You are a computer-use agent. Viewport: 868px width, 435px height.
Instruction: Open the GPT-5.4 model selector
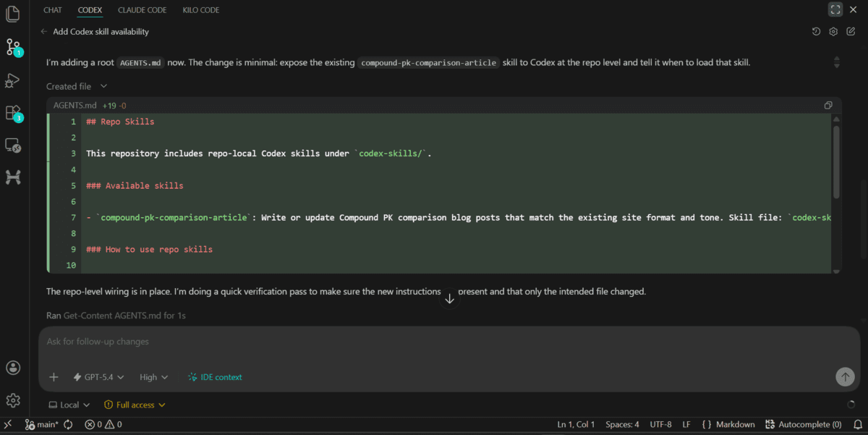click(x=98, y=377)
